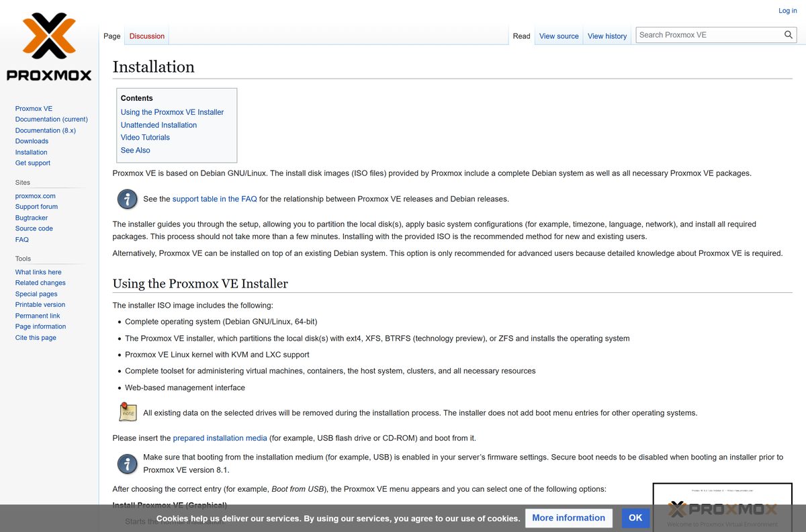This screenshot has height=532, width=806.
Task: Open the FAQ sidebar link
Action: (22, 240)
